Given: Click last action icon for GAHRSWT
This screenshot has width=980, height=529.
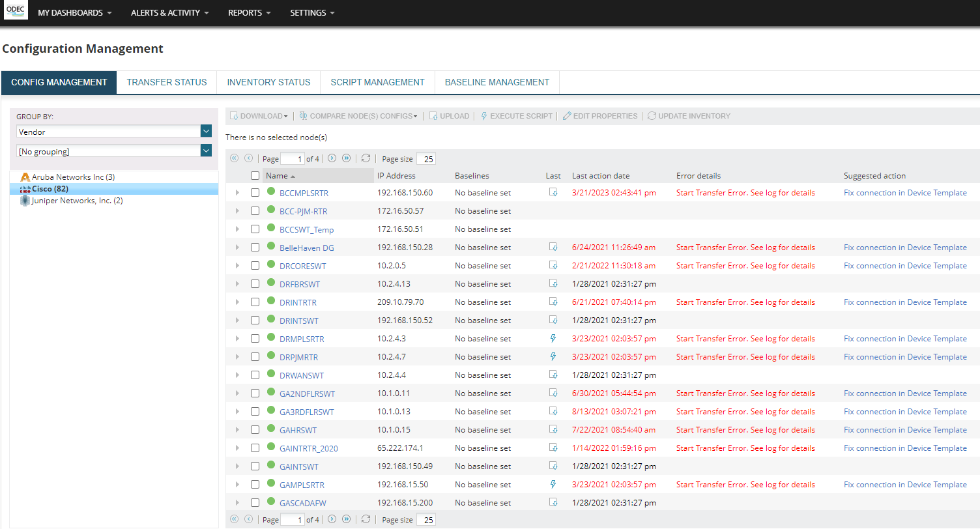Looking at the screenshot, I should [553, 429].
